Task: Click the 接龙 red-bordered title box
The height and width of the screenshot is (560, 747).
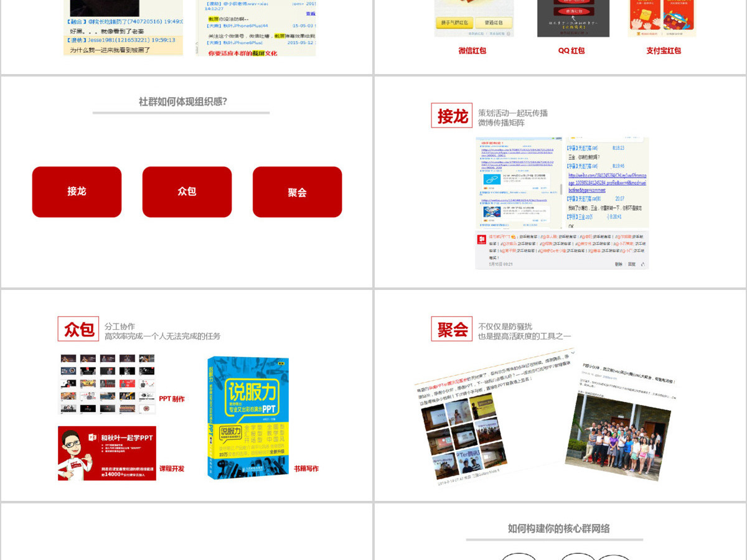Action: coord(452,116)
